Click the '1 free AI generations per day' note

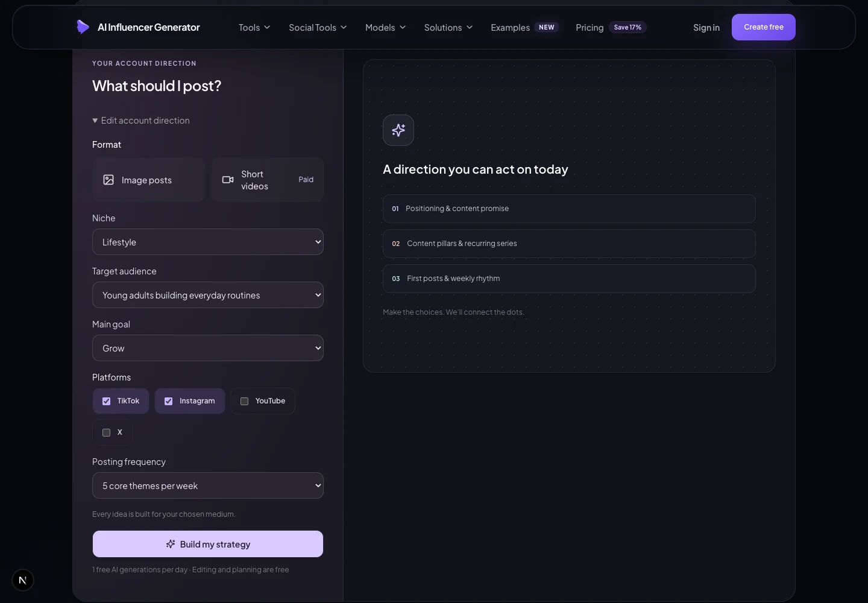(190, 569)
